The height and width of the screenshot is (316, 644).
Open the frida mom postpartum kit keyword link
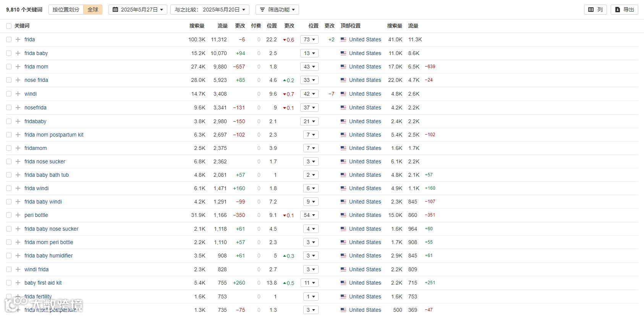pos(54,135)
